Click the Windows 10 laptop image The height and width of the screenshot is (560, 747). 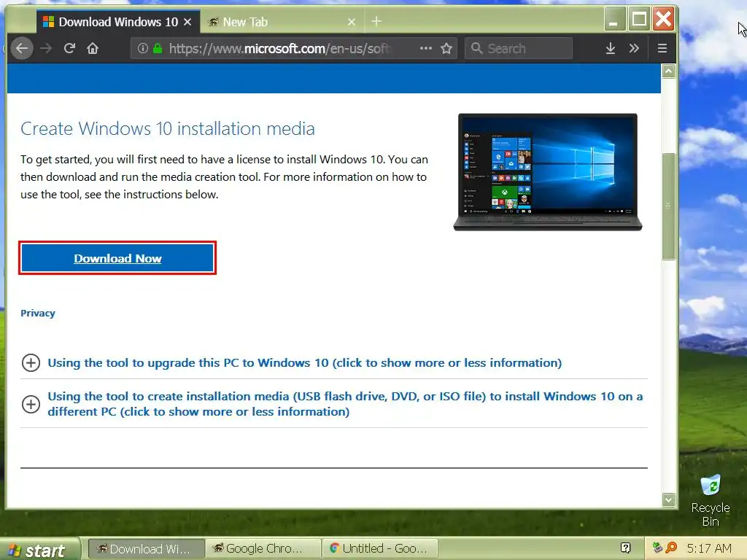[x=548, y=172]
